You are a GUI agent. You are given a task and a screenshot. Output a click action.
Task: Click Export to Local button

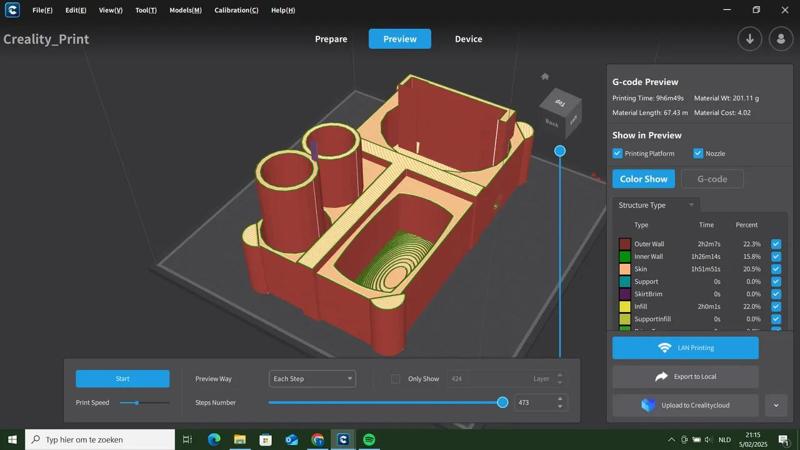pyautogui.click(x=685, y=377)
